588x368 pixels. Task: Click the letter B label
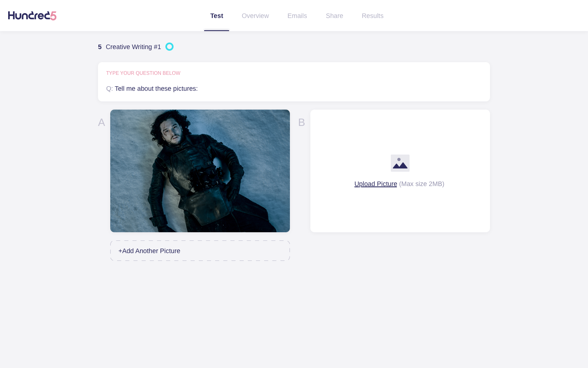coord(301,122)
